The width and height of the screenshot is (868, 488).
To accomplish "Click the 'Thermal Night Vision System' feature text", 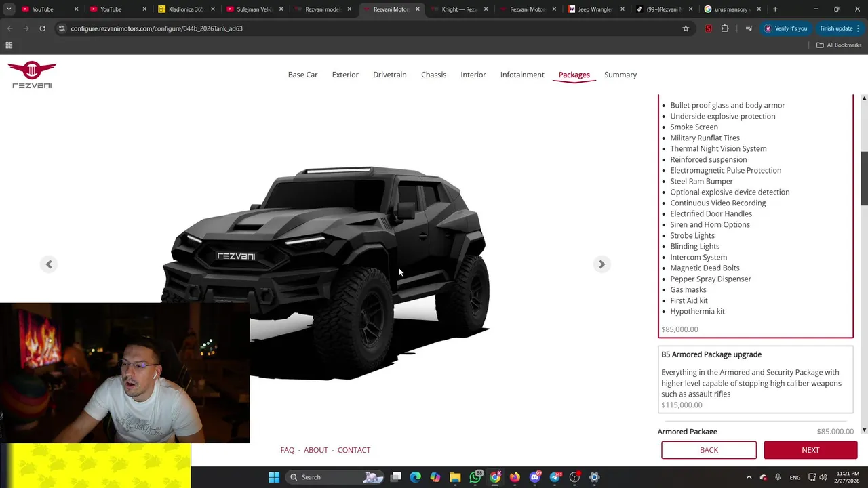I will tap(718, 148).
